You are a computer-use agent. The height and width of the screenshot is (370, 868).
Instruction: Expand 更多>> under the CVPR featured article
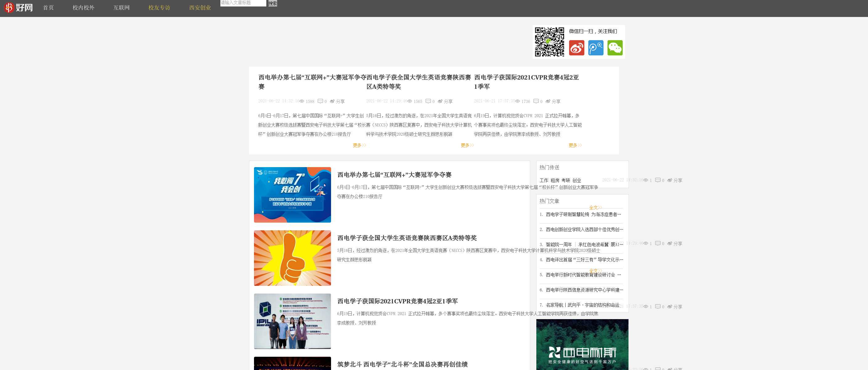(x=575, y=145)
